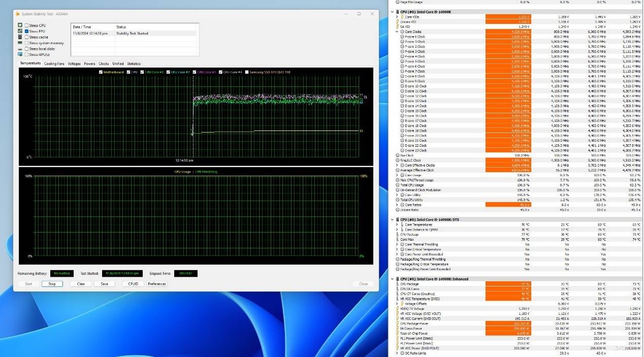The image size is (644, 357).
Task: Click the voltage bolt icon beside Uncore VID
Action: click(398, 22)
